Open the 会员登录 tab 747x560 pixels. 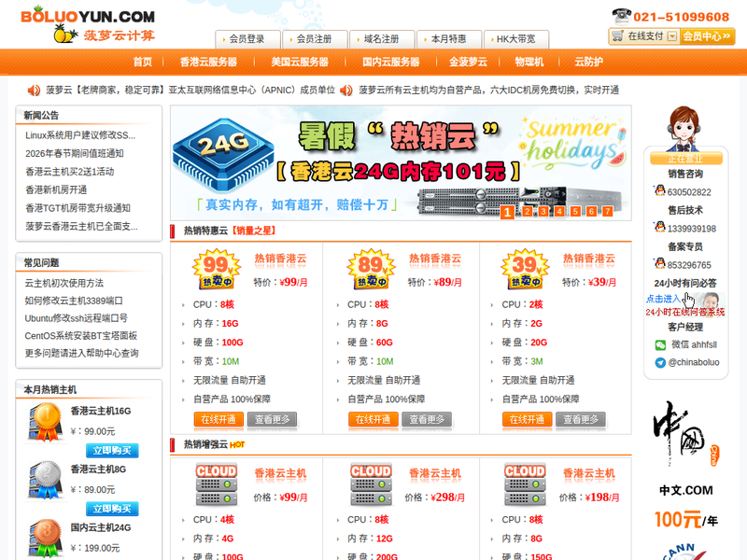click(247, 39)
